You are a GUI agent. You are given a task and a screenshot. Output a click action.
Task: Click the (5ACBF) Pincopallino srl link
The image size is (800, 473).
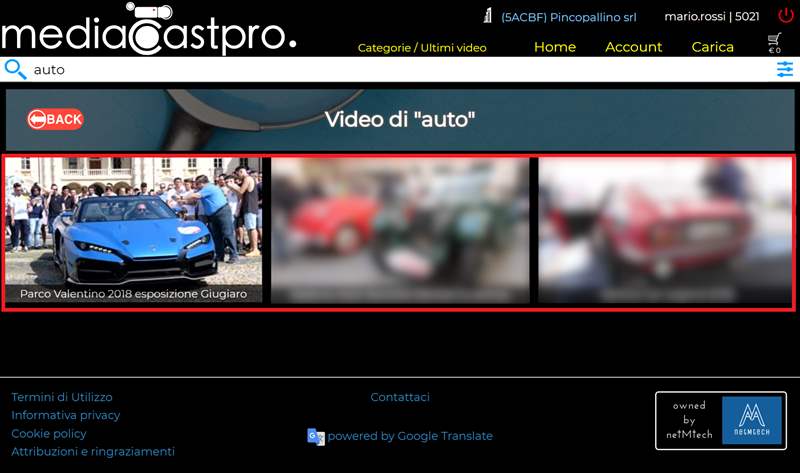(568, 17)
